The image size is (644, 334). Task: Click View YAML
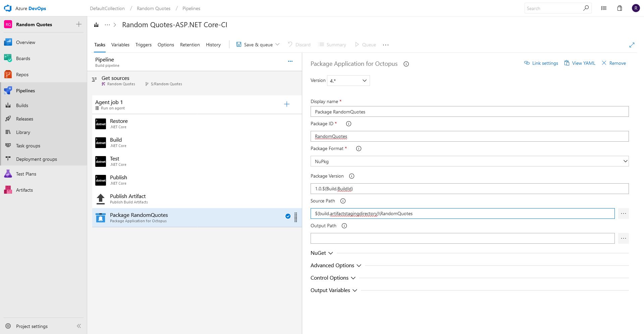(580, 63)
